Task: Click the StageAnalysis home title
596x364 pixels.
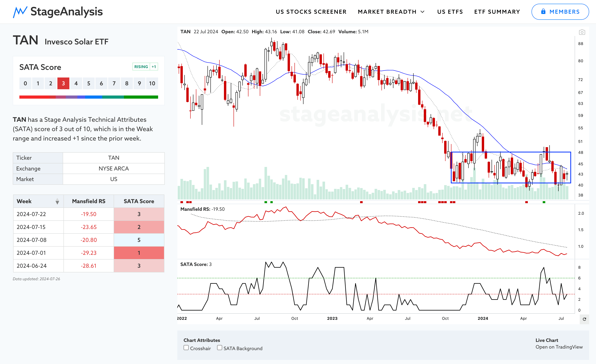Action: [67, 12]
